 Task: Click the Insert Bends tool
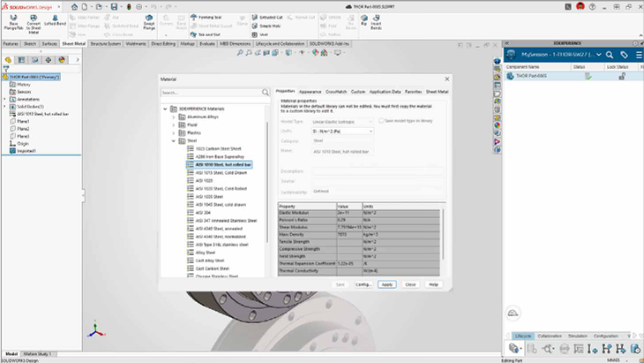point(376,22)
